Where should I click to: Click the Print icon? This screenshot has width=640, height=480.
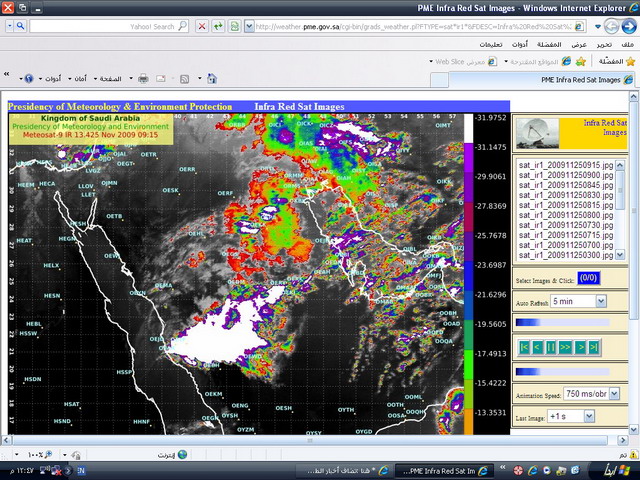coord(143,78)
